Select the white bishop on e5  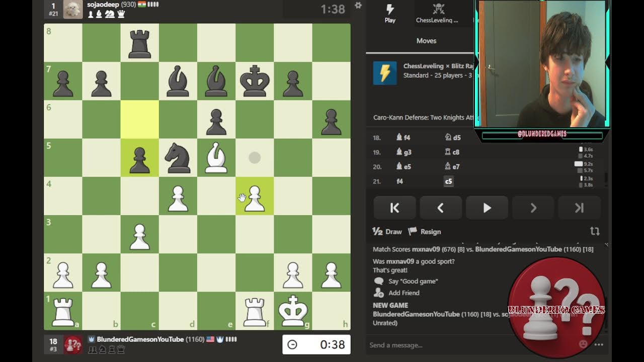click(216, 157)
